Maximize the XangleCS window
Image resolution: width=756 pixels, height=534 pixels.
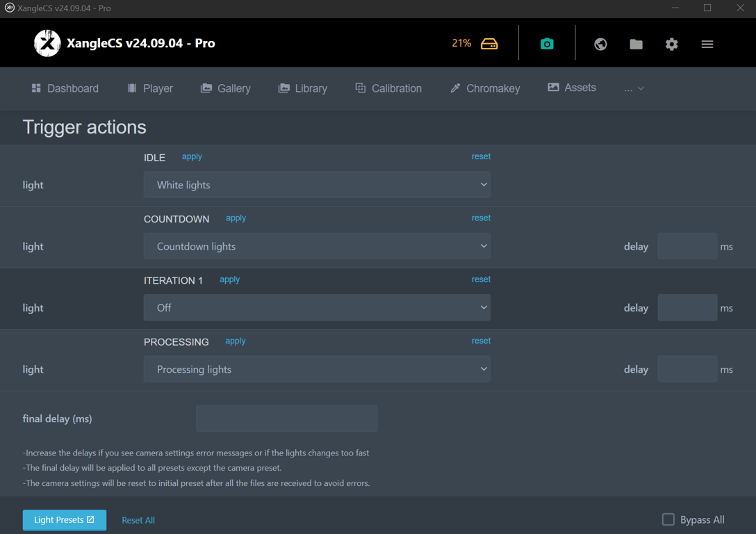click(x=707, y=8)
